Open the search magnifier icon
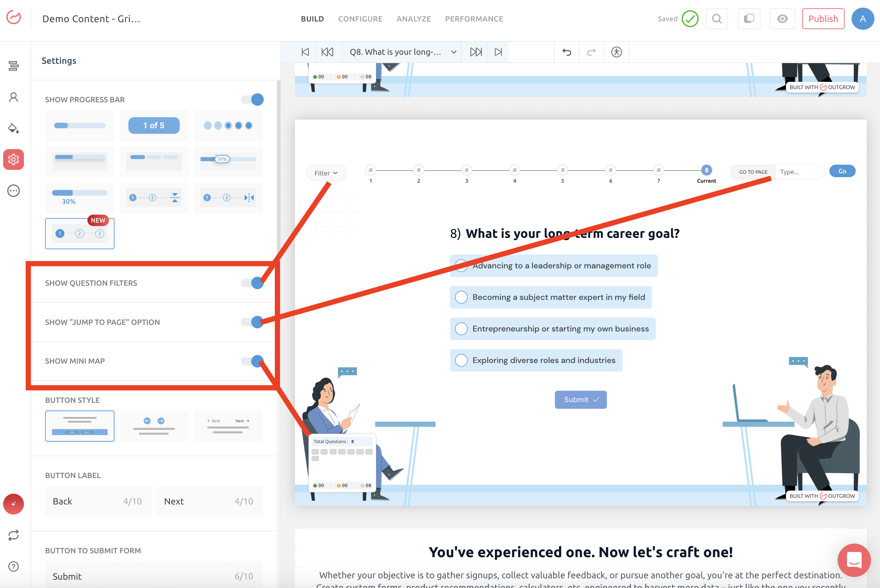Image resolution: width=880 pixels, height=588 pixels. (x=716, y=19)
